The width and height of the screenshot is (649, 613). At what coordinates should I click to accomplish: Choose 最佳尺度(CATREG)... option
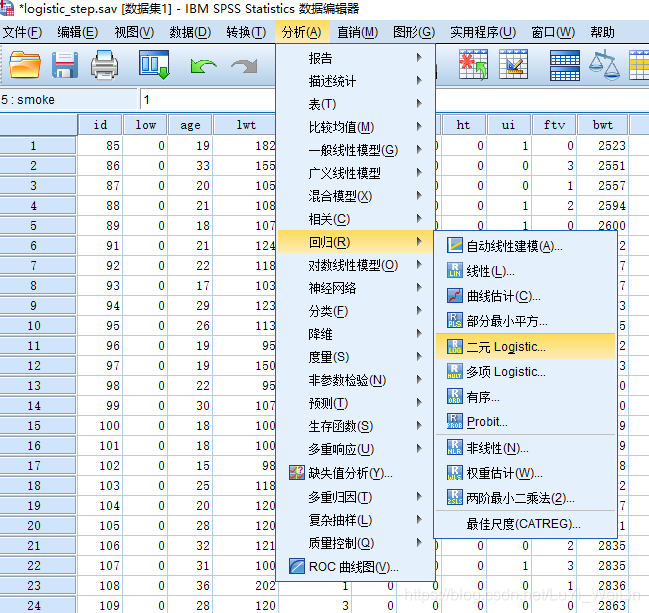click(526, 524)
